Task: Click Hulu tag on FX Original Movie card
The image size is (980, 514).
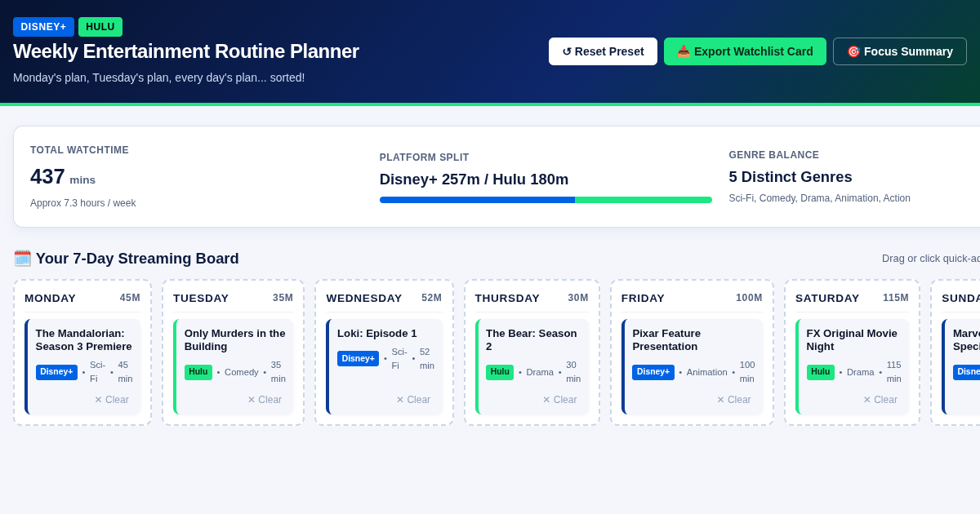Action: click(821, 372)
